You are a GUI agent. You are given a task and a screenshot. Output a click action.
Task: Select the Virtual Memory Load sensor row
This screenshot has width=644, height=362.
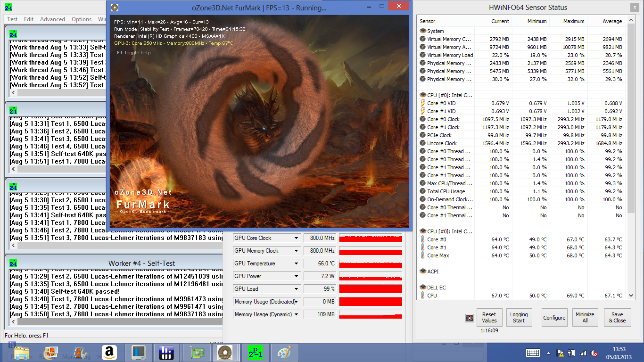point(522,55)
